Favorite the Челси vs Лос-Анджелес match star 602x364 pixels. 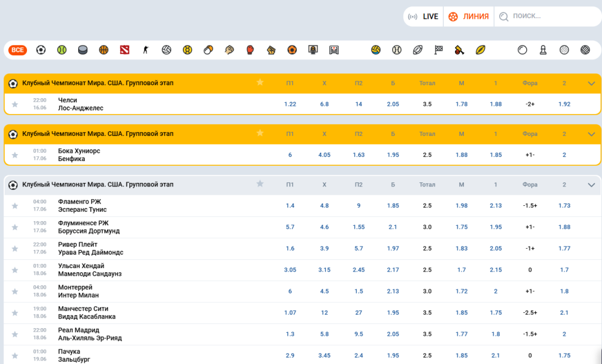pos(15,104)
